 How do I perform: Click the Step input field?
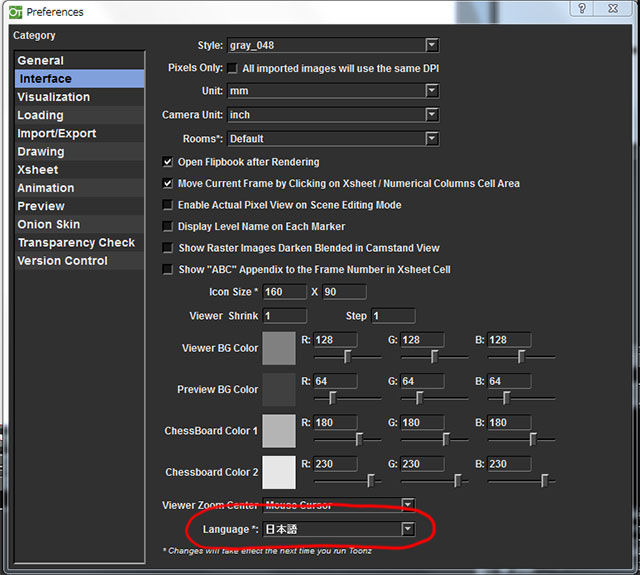click(393, 316)
